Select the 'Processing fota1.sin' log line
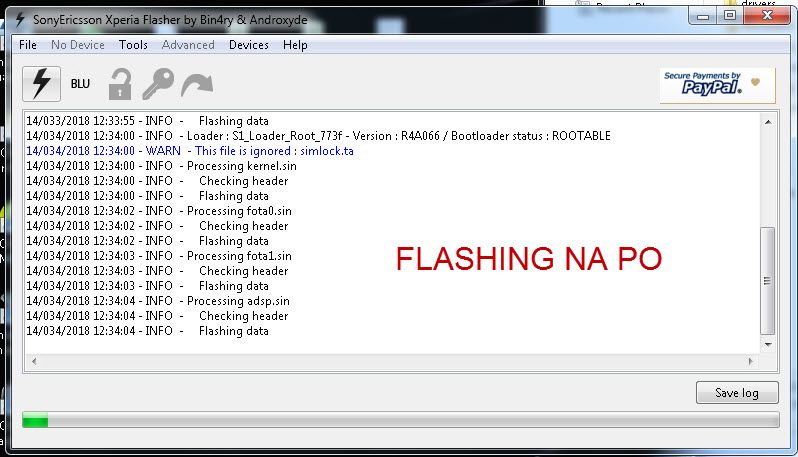 point(159,255)
